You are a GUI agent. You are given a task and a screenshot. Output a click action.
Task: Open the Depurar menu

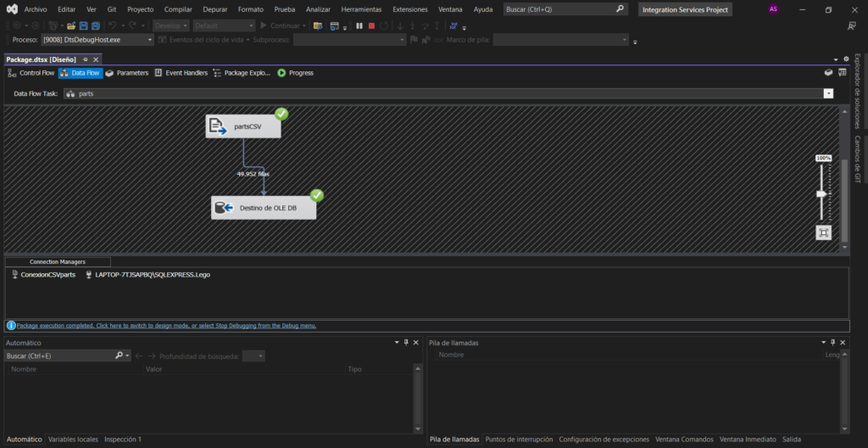[x=214, y=8]
